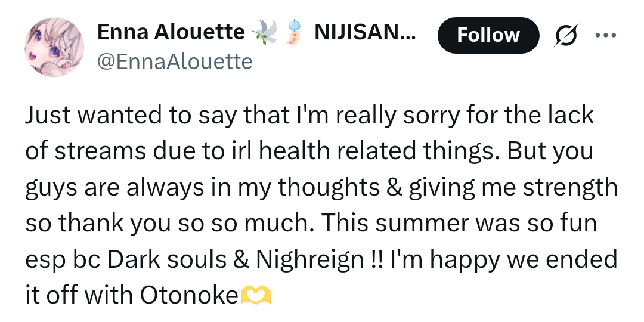Click the phrase giving me strength
The height and width of the screenshot is (322, 644).
(512, 188)
